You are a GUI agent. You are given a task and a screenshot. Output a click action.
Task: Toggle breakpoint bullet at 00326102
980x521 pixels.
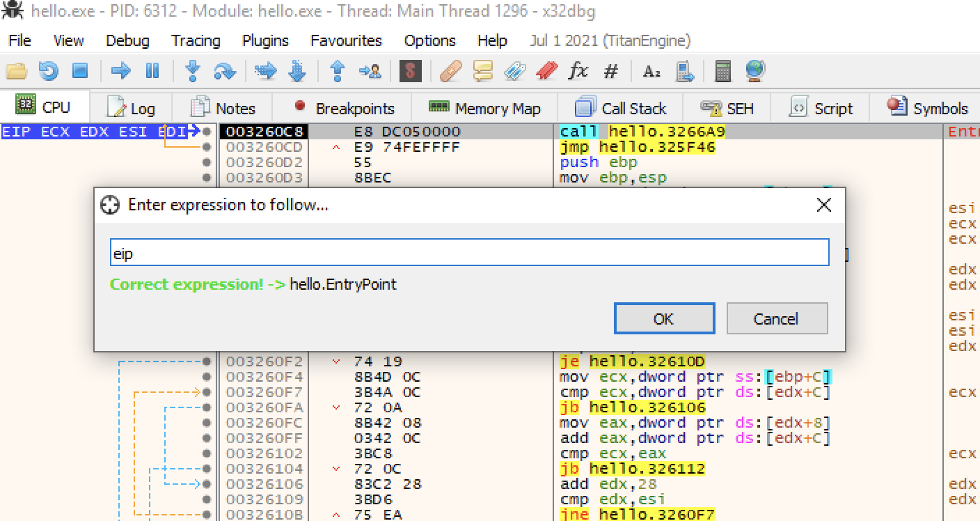click(206, 453)
